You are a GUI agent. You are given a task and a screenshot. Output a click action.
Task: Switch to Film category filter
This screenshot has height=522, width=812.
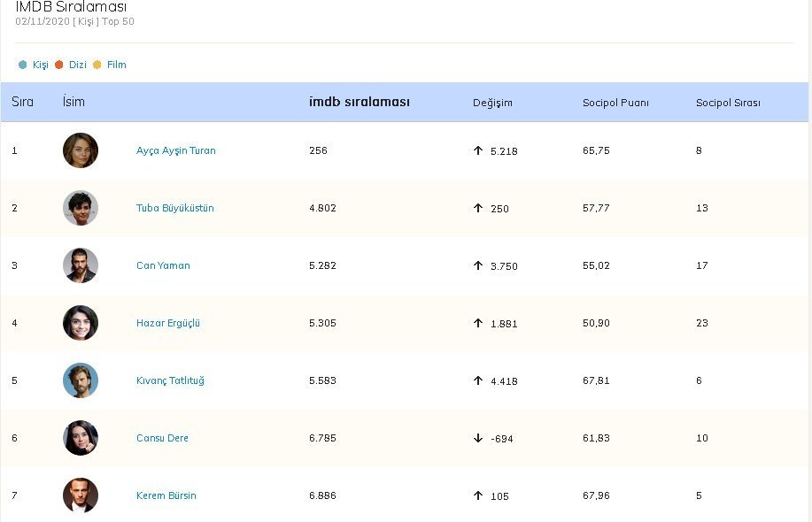117,65
